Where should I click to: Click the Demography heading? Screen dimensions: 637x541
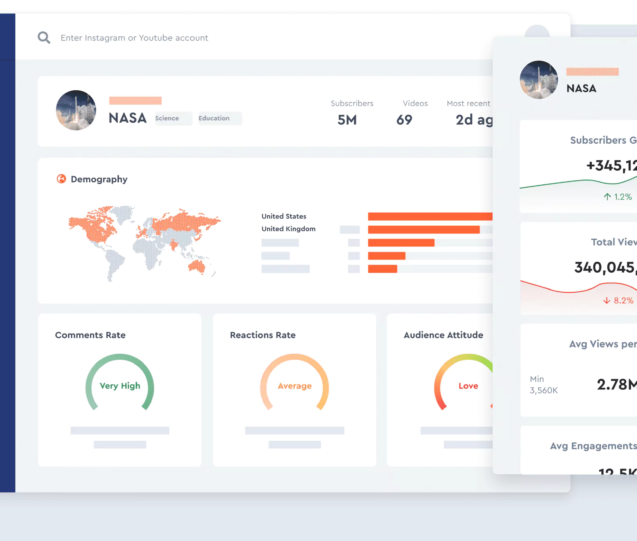tap(99, 179)
